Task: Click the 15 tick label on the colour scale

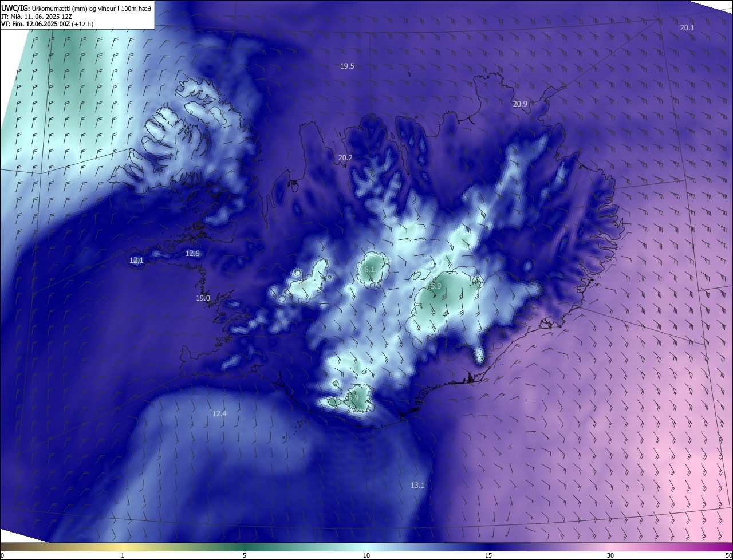Action: coord(488,556)
